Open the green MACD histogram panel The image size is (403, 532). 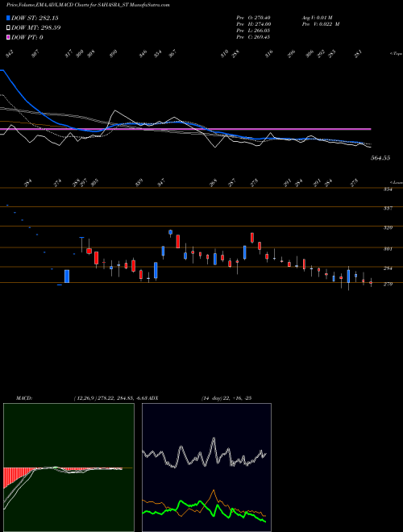pos(69,468)
